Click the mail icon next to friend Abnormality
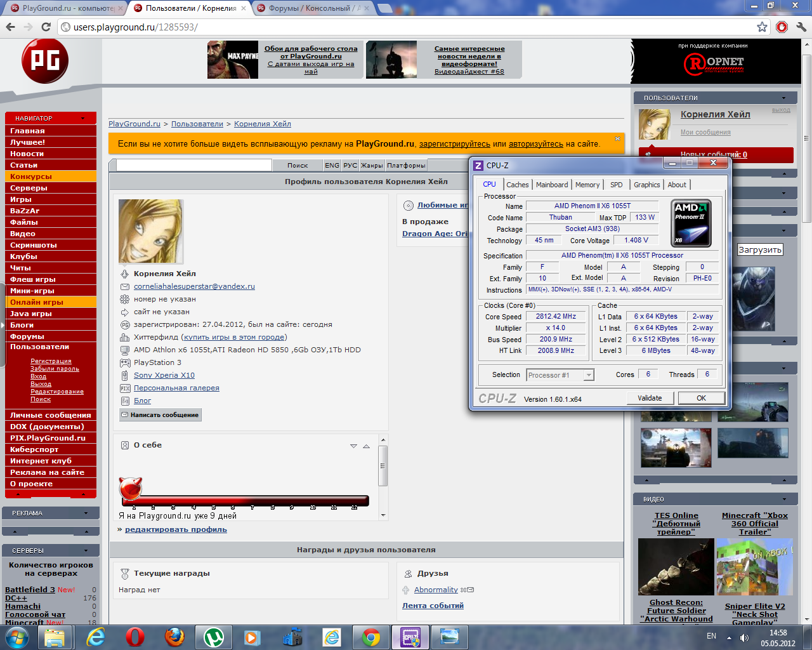 470,590
